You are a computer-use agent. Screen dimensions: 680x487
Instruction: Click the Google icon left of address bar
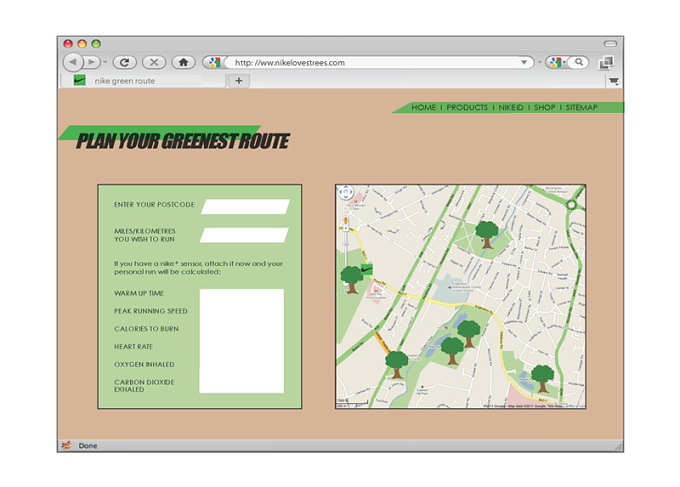click(x=214, y=62)
